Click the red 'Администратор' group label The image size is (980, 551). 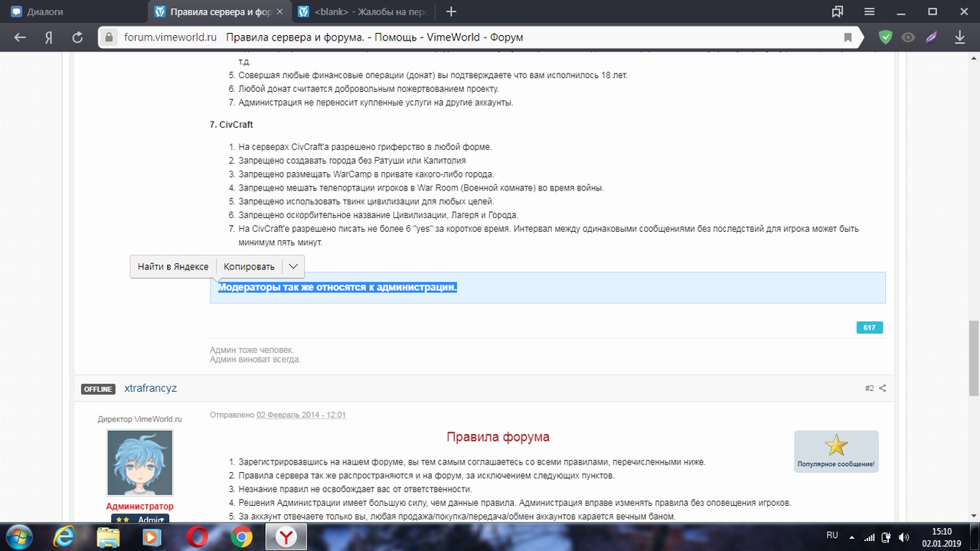(139, 506)
